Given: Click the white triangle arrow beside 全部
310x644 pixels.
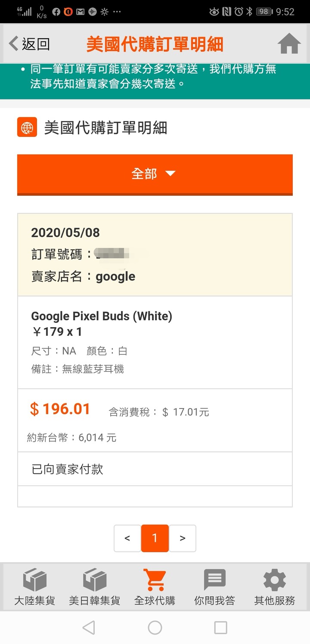Looking at the screenshot, I should click(x=170, y=173).
